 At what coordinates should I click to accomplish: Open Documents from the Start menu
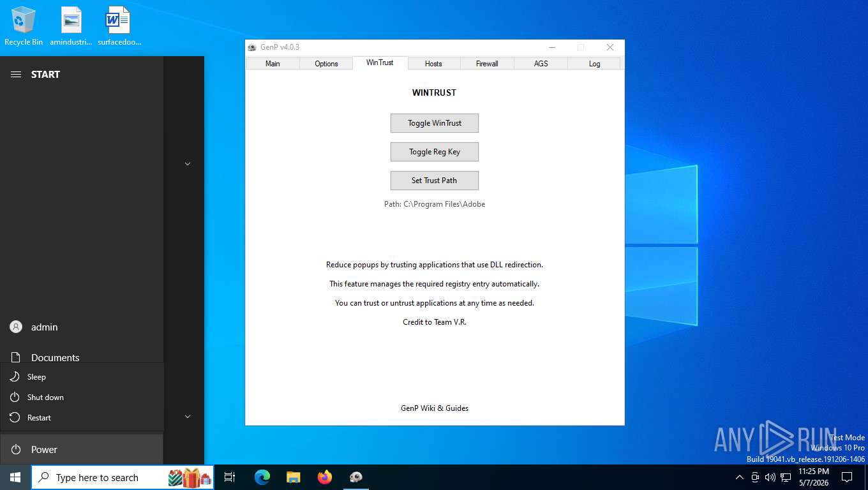point(82,357)
